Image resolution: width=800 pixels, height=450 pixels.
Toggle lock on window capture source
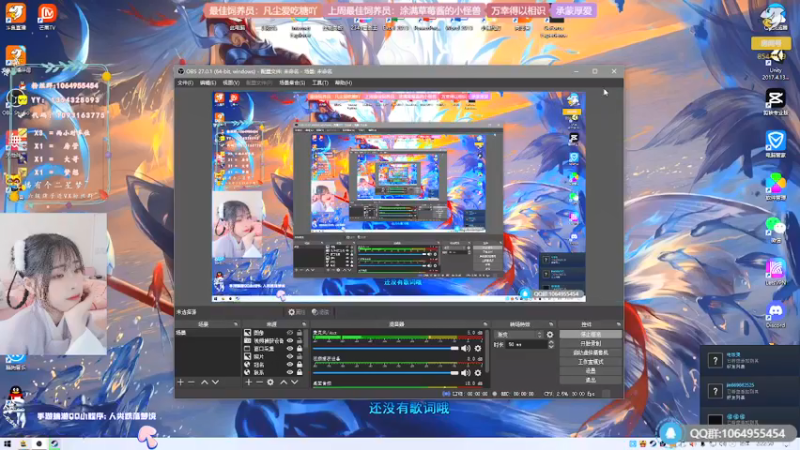299,349
